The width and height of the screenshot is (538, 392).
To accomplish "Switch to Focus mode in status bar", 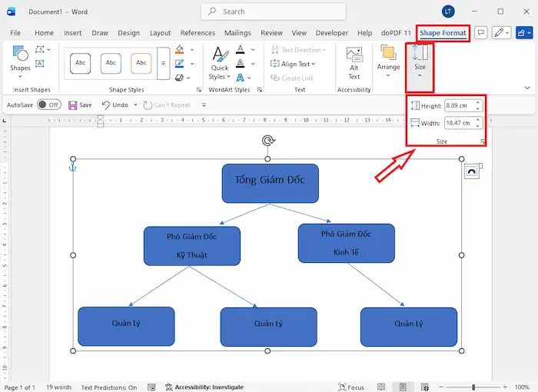I will coord(350,387).
